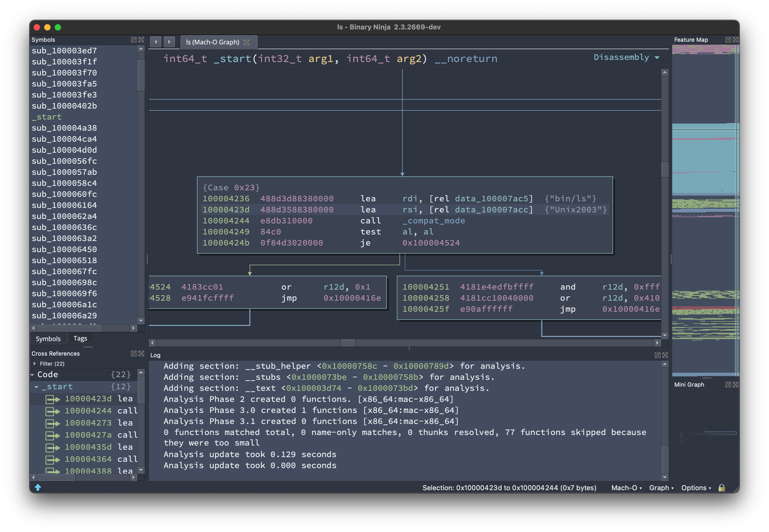Close the Cross References panel

pyautogui.click(x=141, y=354)
